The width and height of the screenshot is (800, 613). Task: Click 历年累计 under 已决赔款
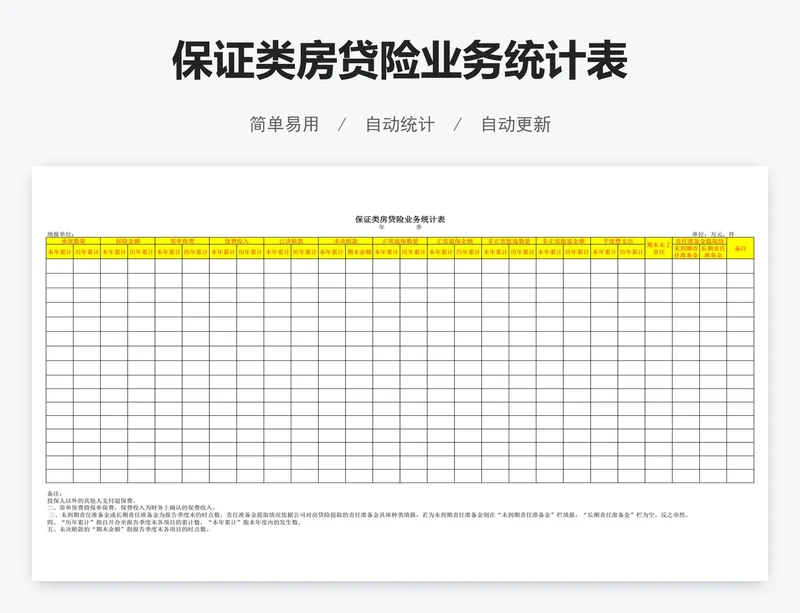305,252
